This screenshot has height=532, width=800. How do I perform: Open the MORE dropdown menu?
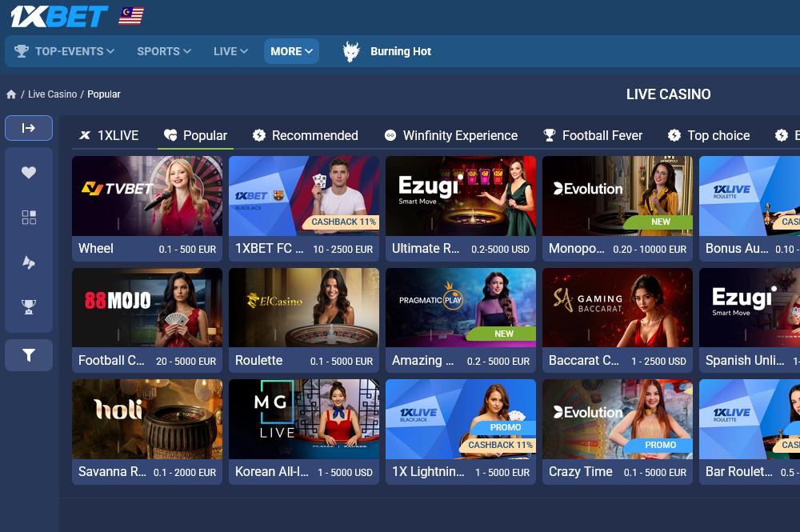point(291,51)
